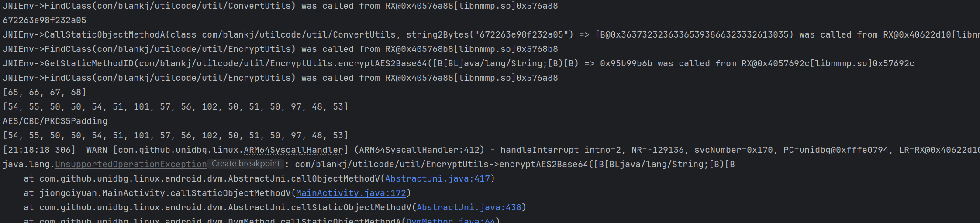Click the FindClass ConvertUtils log line
This screenshot has width=980, height=223.
pyautogui.click(x=280, y=6)
